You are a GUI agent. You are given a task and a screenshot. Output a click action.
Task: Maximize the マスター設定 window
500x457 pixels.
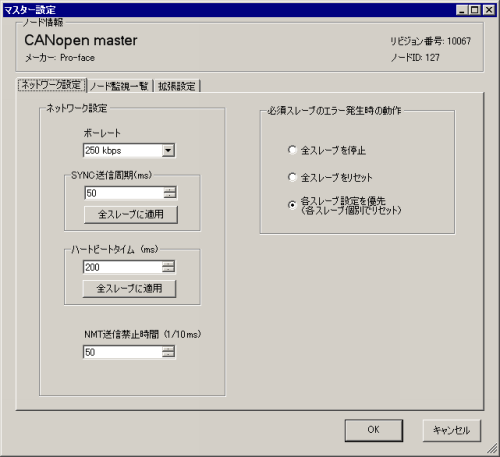475,10
